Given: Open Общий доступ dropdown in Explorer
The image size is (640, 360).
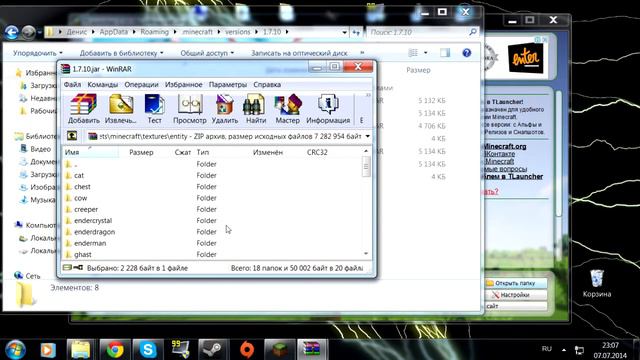Looking at the screenshot, I should (207, 53).
